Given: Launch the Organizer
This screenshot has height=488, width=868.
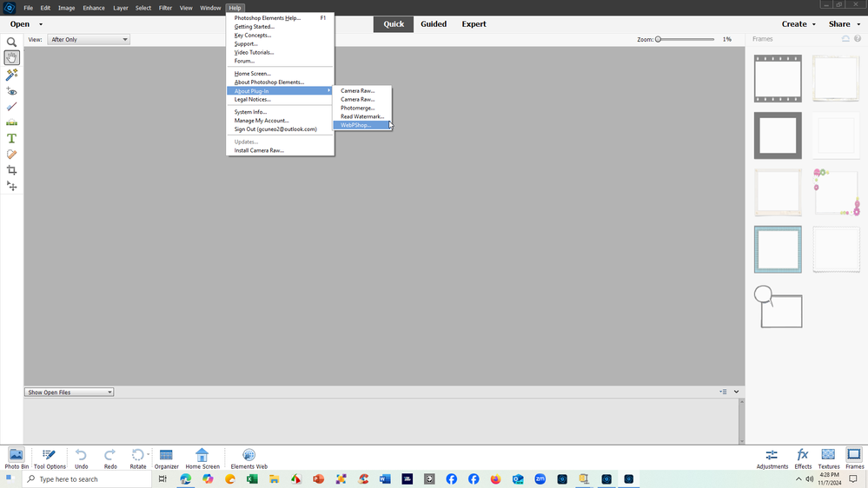Looking at the screenshot, I should (166, 458).
